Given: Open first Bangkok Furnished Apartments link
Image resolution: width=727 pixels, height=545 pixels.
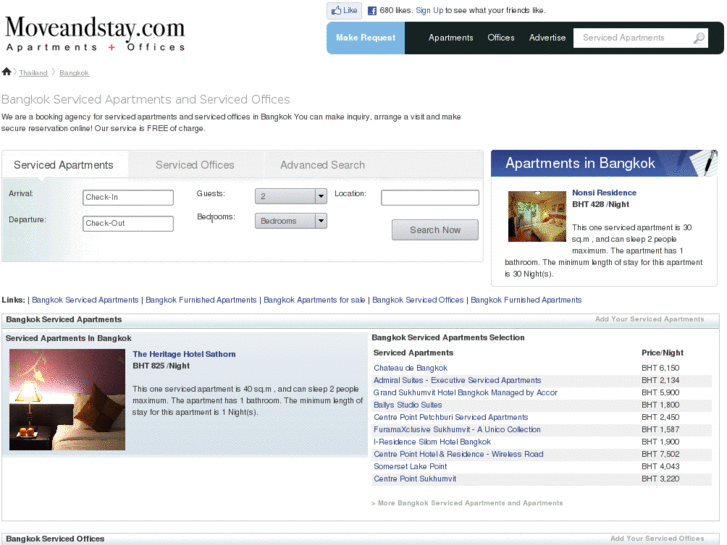Looking at the screenshot, I should [201, 300].
